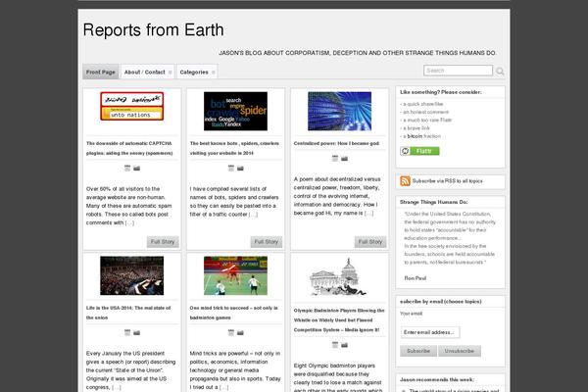The image size is (588, 392).
Task: Open the Categories menu
Action: [197, 72]
